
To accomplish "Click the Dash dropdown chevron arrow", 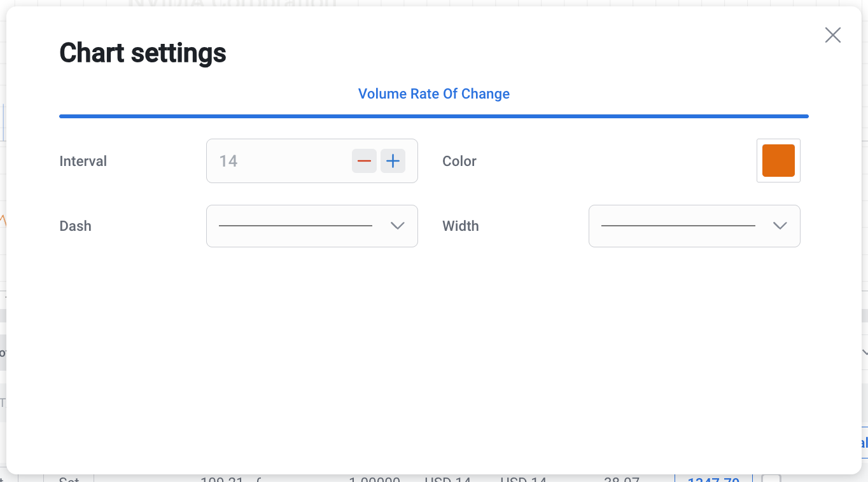I will pos(398,226).
